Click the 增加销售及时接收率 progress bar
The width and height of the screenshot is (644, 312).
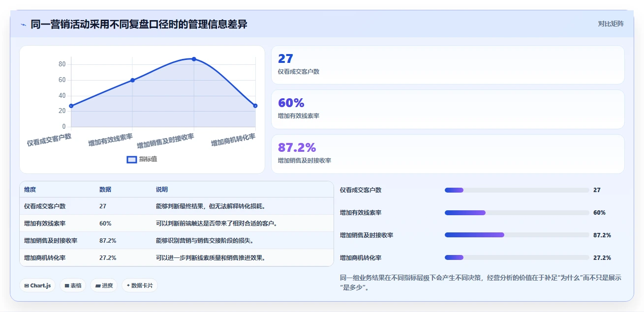click(x=517, y=235)
